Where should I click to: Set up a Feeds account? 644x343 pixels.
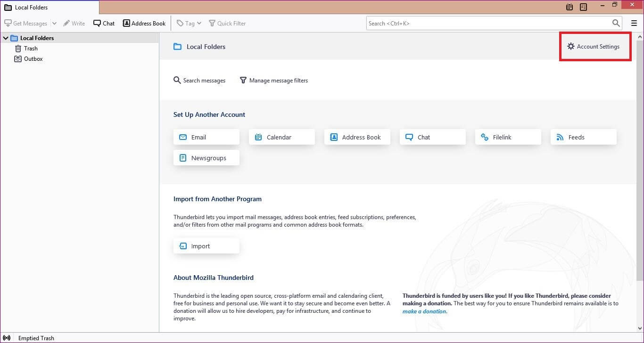click(584, 137)
